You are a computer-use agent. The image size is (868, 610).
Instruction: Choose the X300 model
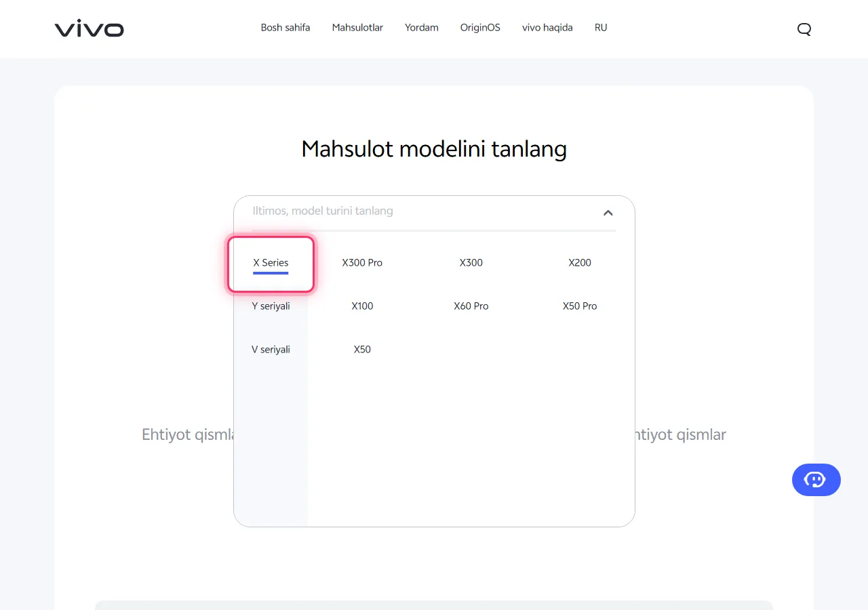471,263
